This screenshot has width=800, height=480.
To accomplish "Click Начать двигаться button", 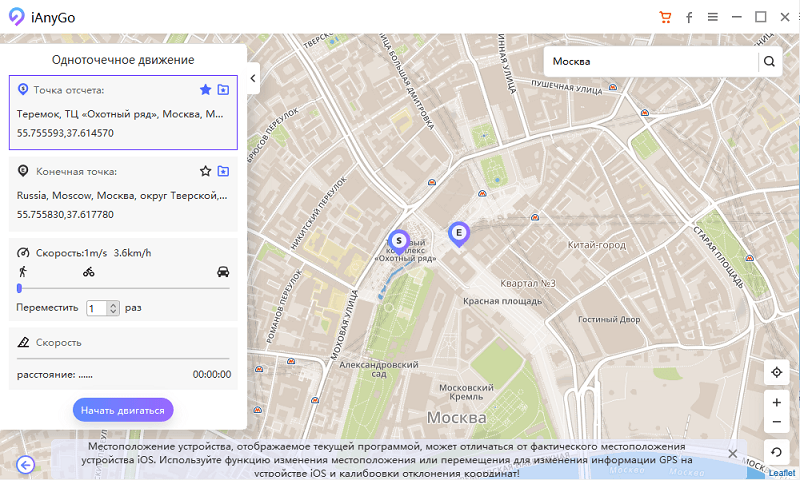I will pos(123,410).
